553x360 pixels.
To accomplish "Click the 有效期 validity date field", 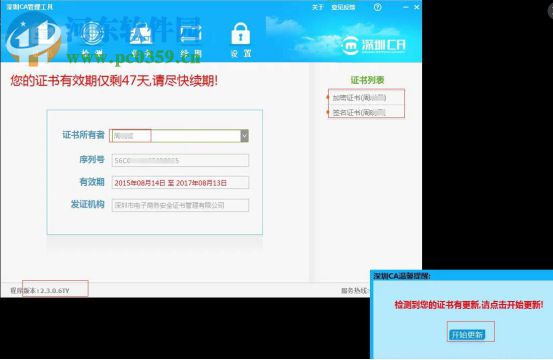I will point(180,183).
